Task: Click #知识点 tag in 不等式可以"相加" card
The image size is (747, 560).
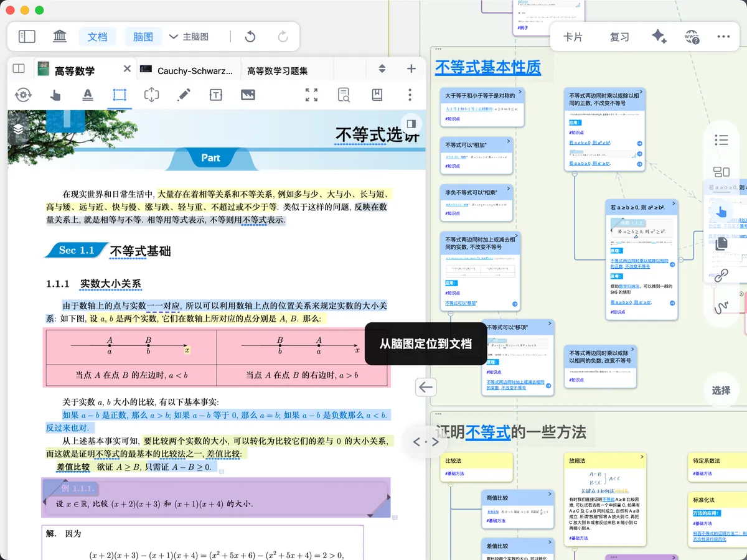Action: (x=453, y=166)
